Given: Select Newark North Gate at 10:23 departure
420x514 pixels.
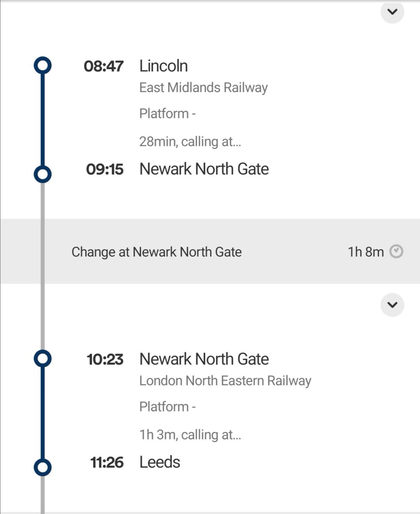Looking at the screenshot, I should point(204,359).
